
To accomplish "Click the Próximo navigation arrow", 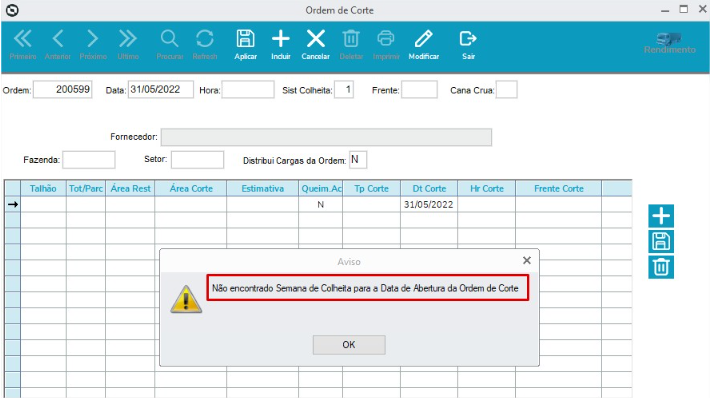I will point(93,45).
